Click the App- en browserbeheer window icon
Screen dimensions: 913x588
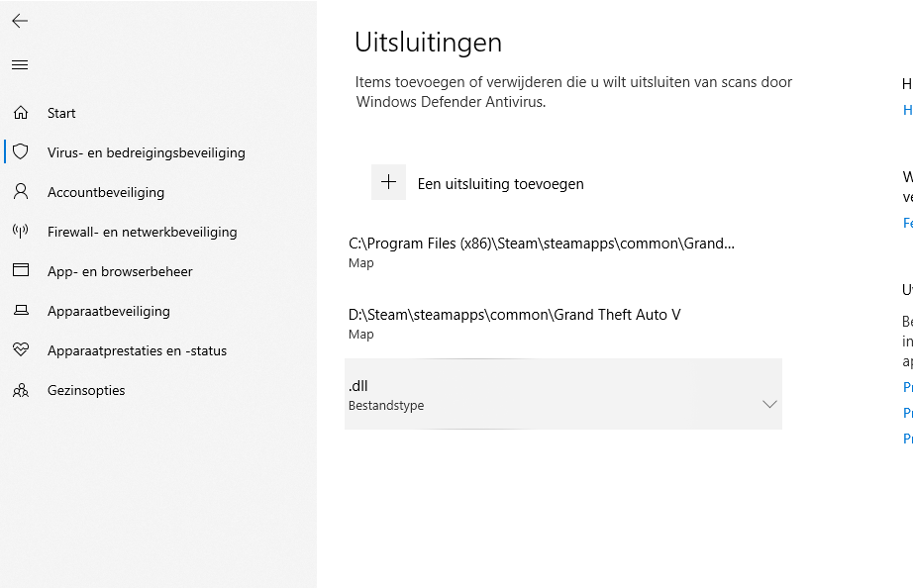[21, 271]
